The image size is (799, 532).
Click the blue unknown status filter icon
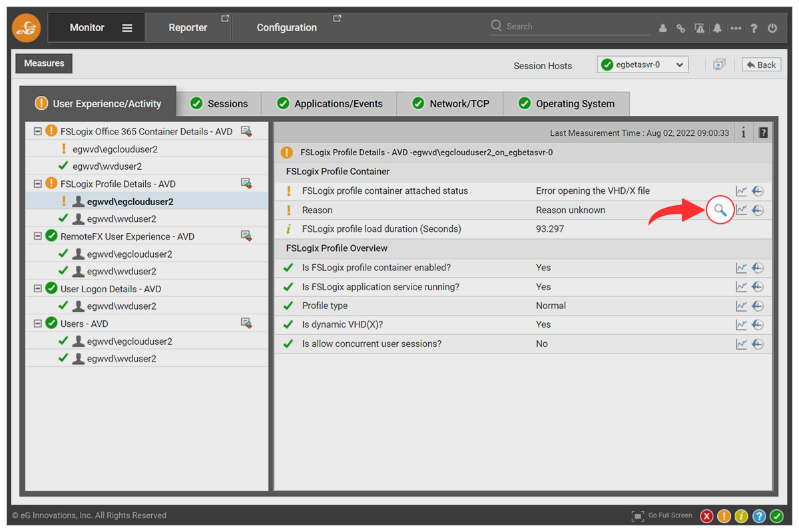pos(759,516)
